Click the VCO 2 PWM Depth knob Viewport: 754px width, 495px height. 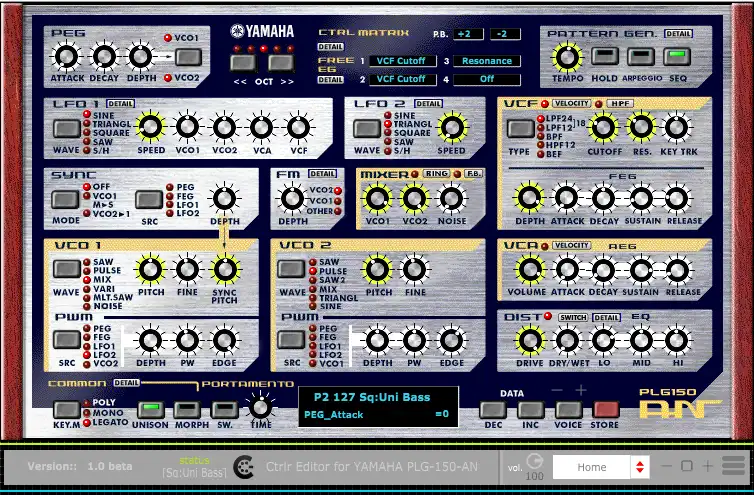click(x=377, y=340)
